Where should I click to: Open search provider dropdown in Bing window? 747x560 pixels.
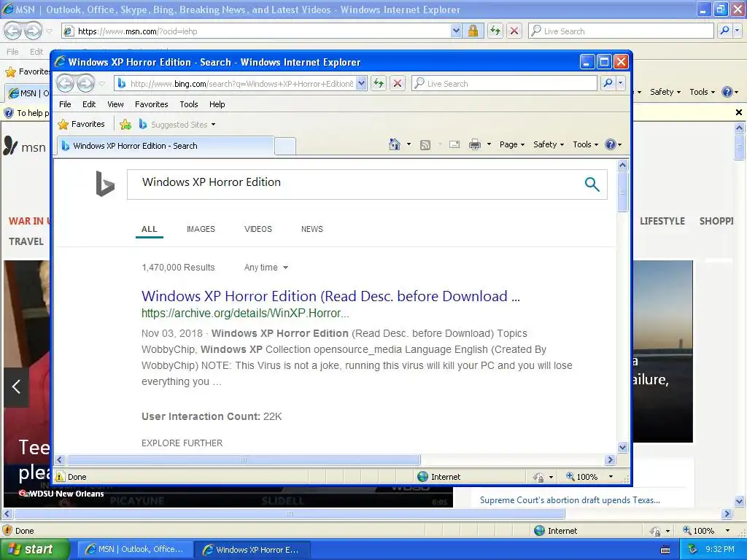coord(620,83)
